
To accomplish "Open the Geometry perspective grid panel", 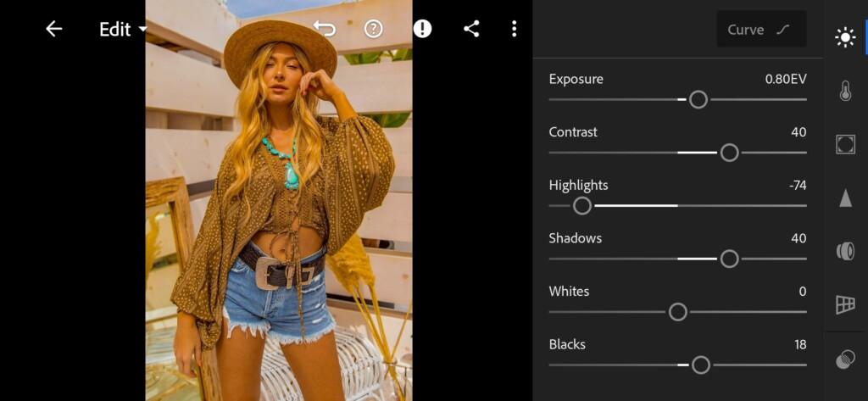I will click(845, 304).
